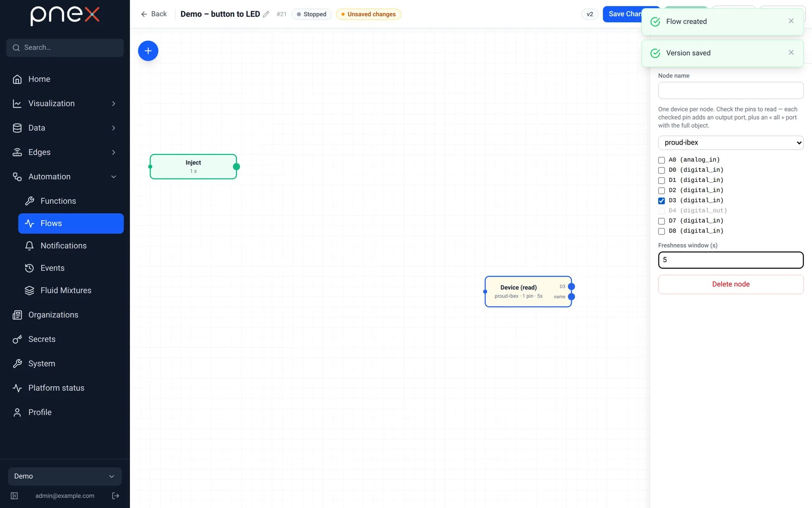This screenshot has height=508, width=812.
Task: Click the Freshness window input field
Action: tap(730, 260)
